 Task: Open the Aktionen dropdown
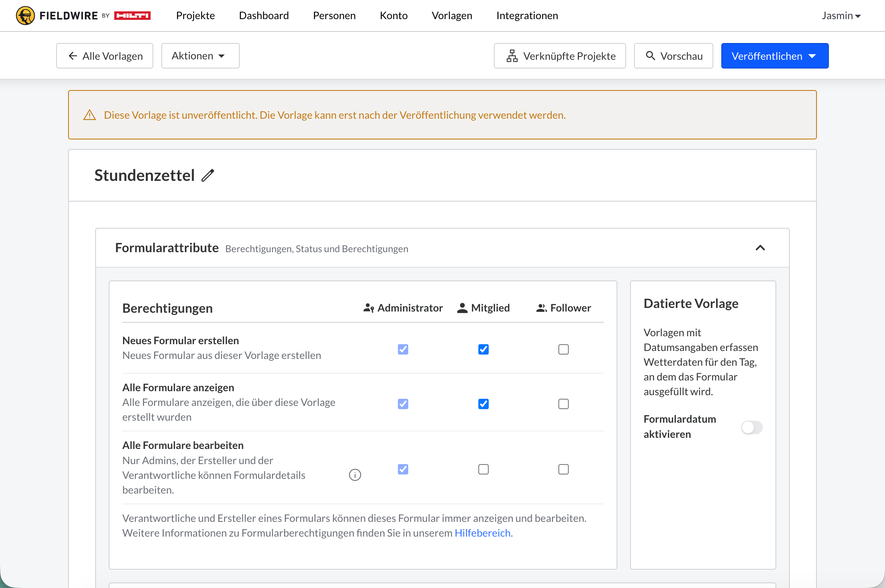[200, 56]
